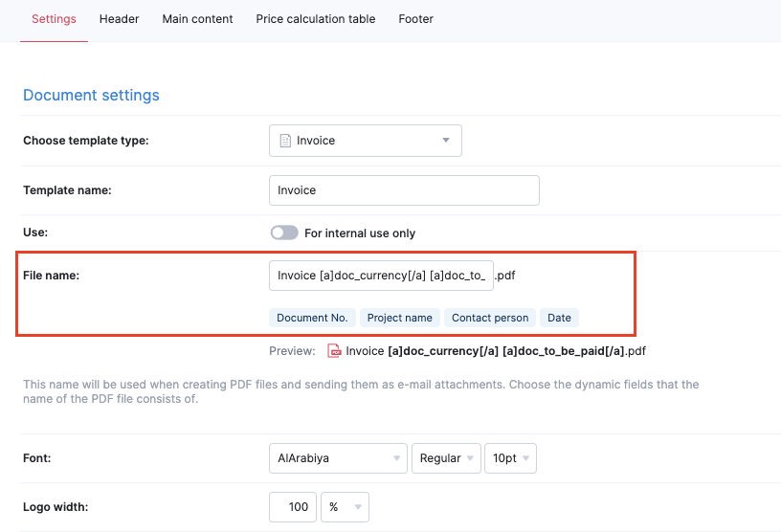Image resolution: width=781 pixels, height=532 pixels.
Task: Open the Regular font style dropdown
Action: pyautogui.click(x=446, y=458)
